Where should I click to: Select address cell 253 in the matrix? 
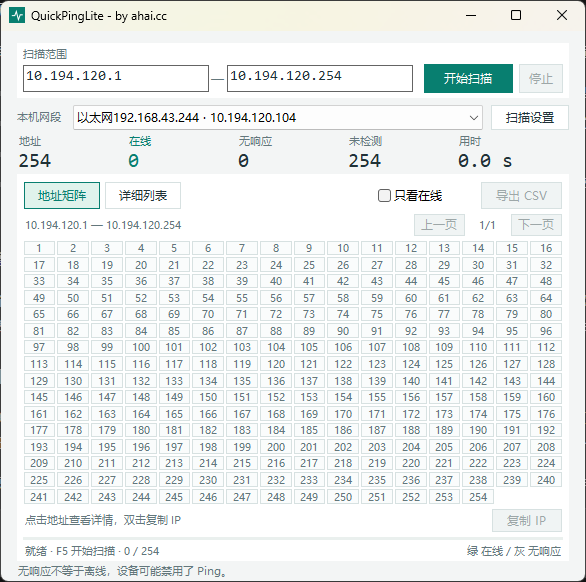pyautogui.click(x=444, y=497)
